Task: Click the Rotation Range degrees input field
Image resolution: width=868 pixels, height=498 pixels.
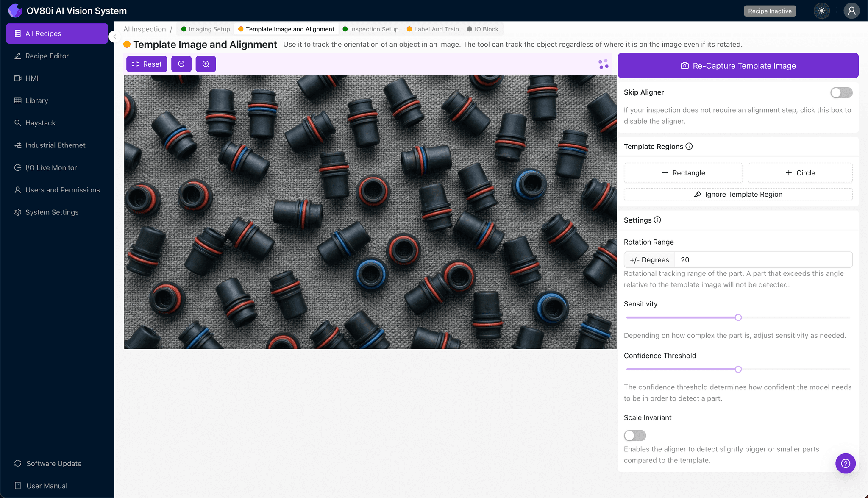Action: [x=763, y=260]
